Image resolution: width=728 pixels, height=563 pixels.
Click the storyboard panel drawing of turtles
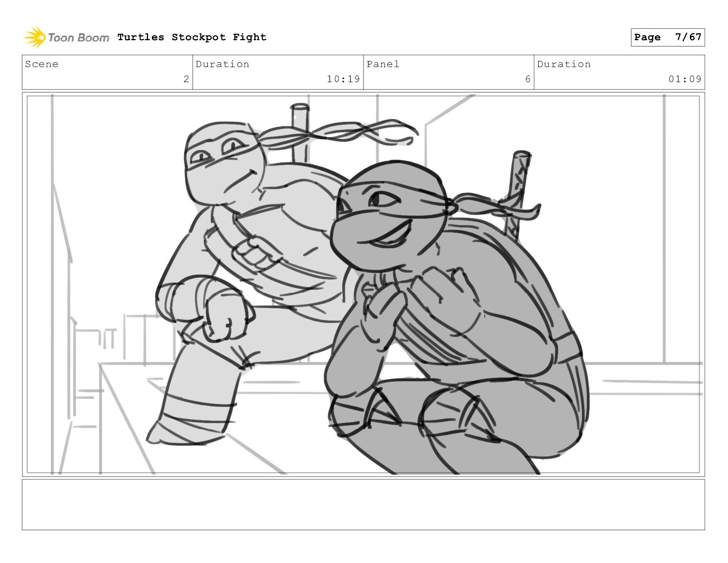363,284
